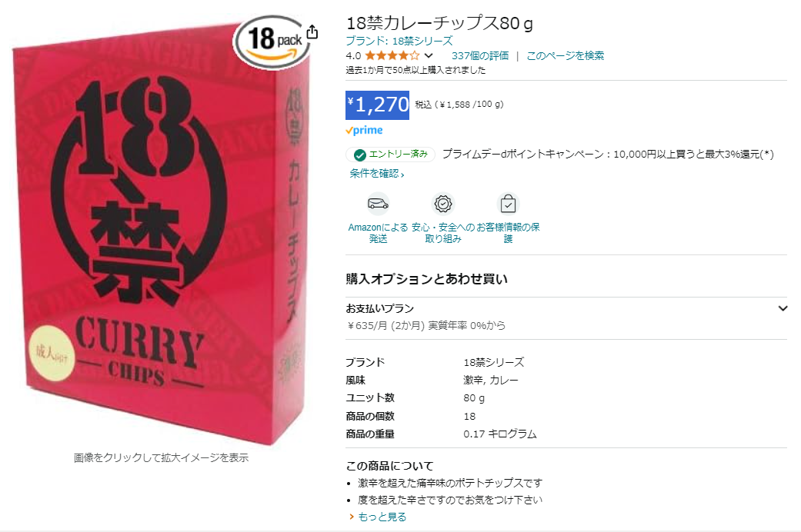Click the highlighted ¥1,270 price

click(x=378, y=105)
